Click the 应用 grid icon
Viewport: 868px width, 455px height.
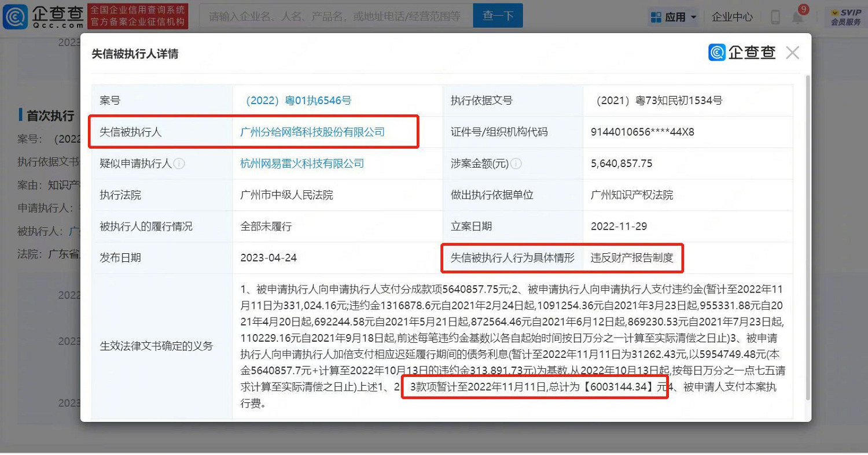pos(656,17)
